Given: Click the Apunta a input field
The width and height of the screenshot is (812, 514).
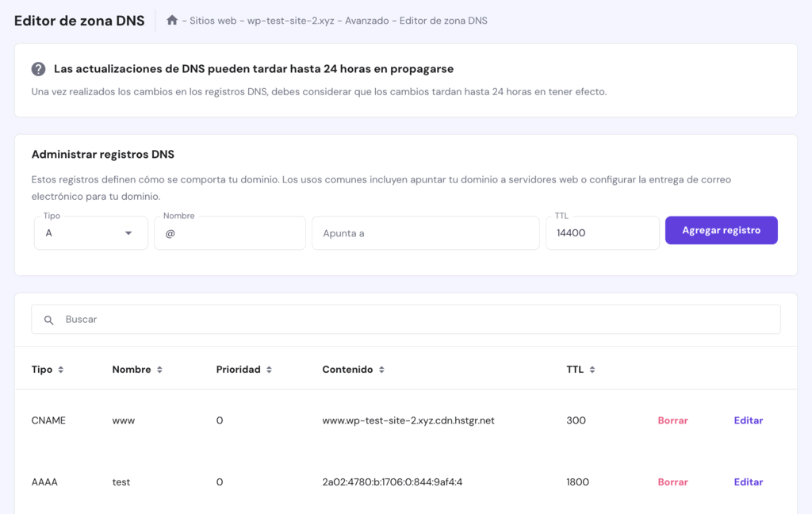Looking at the screenshot, I should [425, 232].
